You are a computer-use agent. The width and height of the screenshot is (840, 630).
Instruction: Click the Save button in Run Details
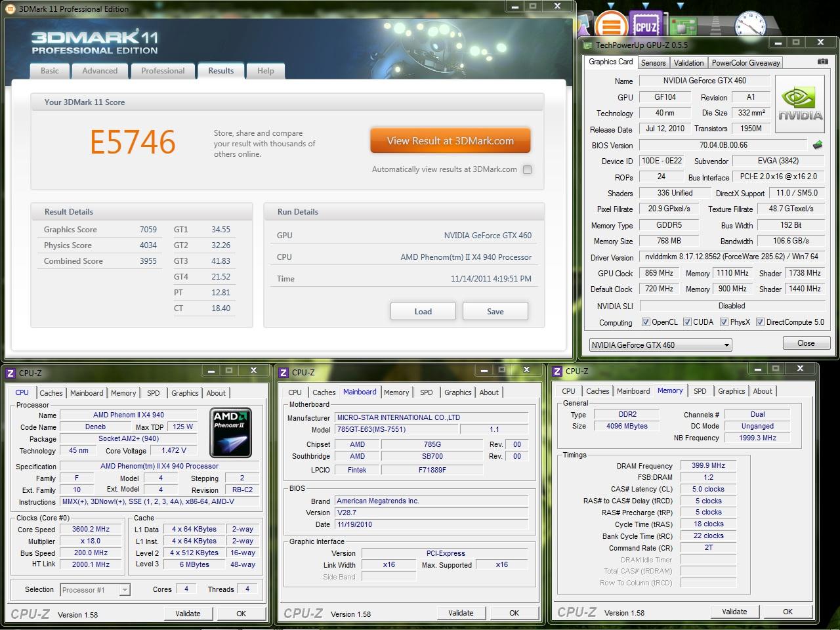[x=495, y=312]
